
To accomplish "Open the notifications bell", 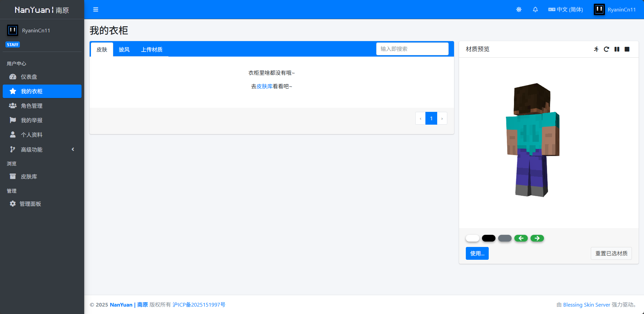I will tap(535, 9).
